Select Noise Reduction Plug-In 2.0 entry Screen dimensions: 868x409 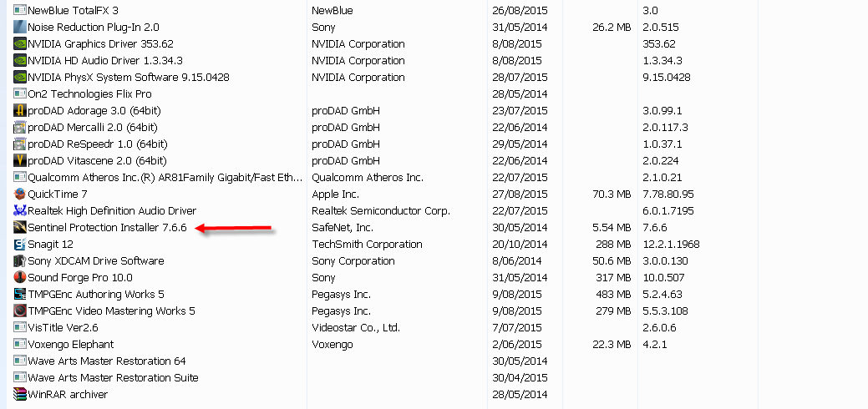point(92,28)
